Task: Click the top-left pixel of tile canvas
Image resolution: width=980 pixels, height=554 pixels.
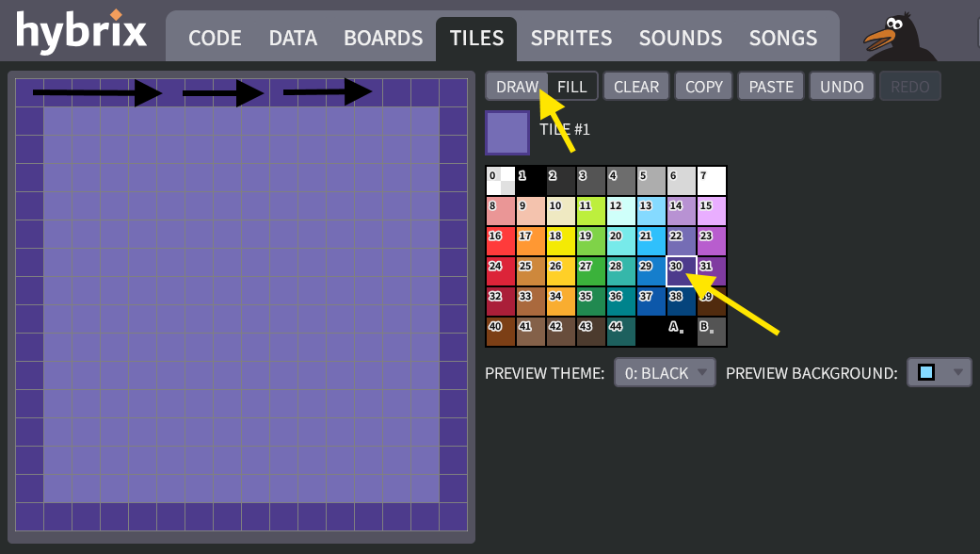Action: [x=29, y=92]
